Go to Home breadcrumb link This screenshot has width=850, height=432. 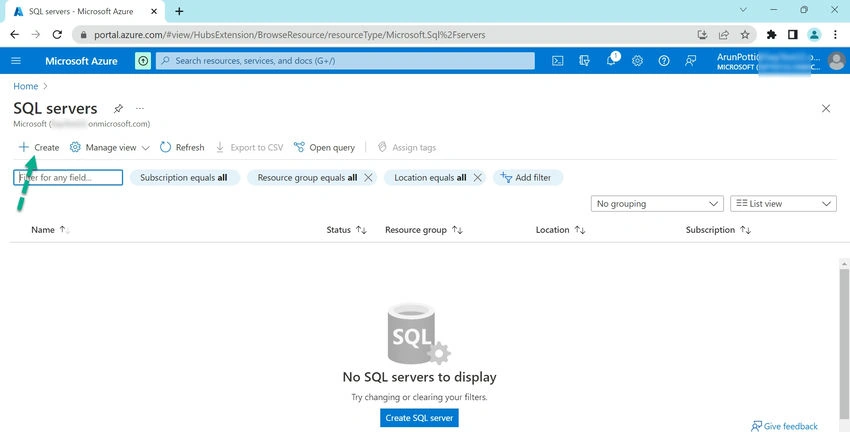coord(25,86)
